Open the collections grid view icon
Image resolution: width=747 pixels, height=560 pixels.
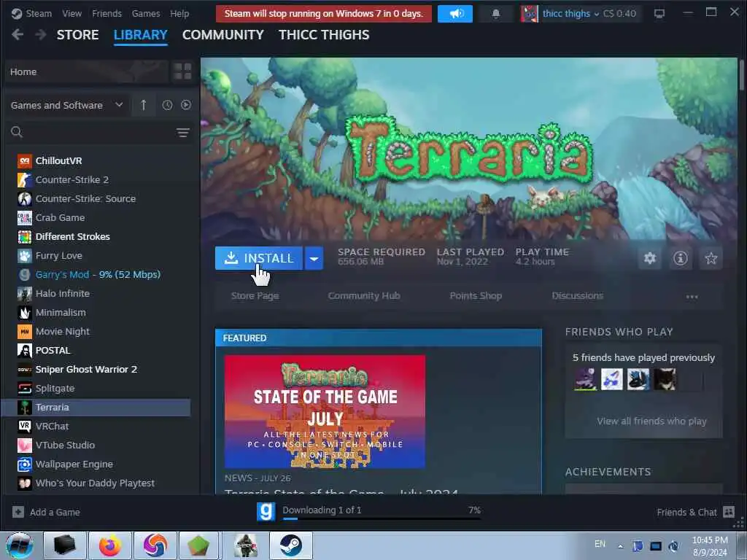(x=183, y=71)
